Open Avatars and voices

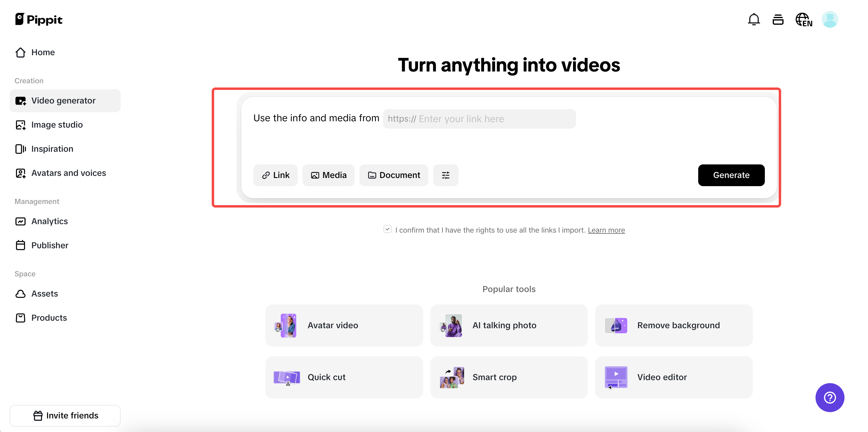click(69, 173)
